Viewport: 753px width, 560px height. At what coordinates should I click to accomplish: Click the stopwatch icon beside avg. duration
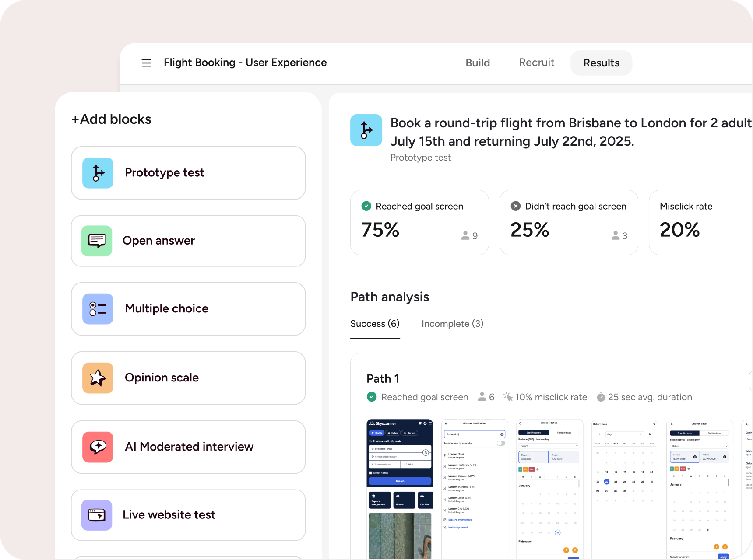(x=601, y=397)
